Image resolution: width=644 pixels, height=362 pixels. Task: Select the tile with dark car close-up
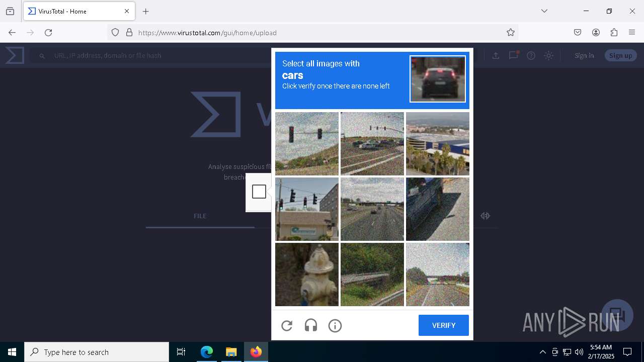438,209
